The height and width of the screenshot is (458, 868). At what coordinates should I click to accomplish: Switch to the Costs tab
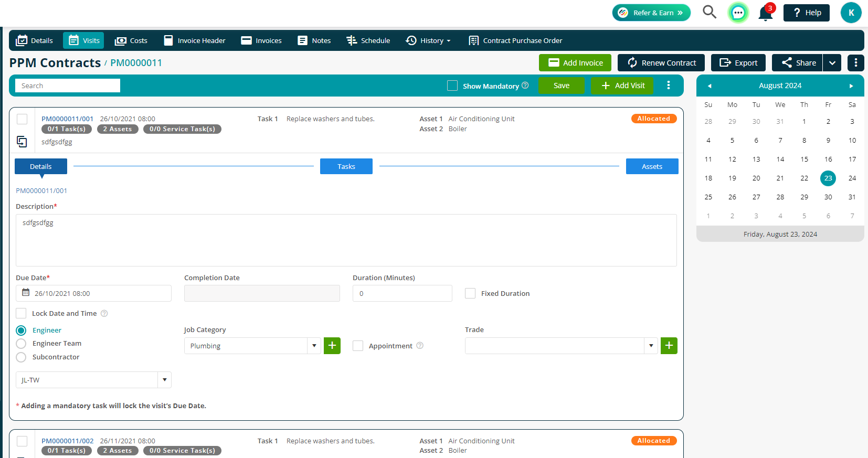click(x=131, y=40)
